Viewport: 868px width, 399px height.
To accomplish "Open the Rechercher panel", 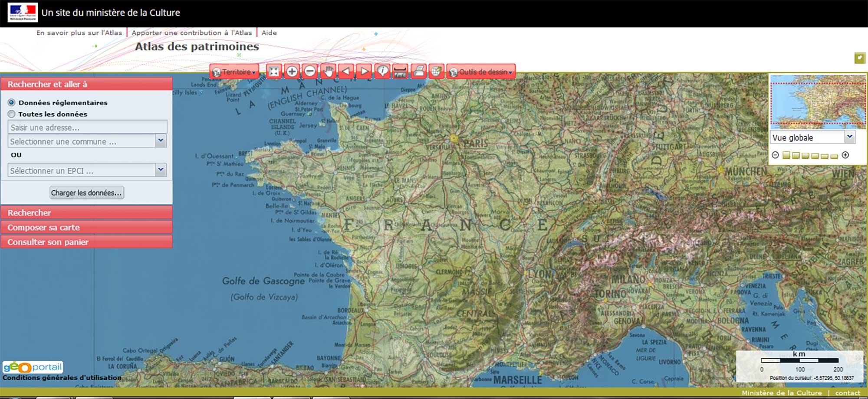I will click(x=87, y=213).
